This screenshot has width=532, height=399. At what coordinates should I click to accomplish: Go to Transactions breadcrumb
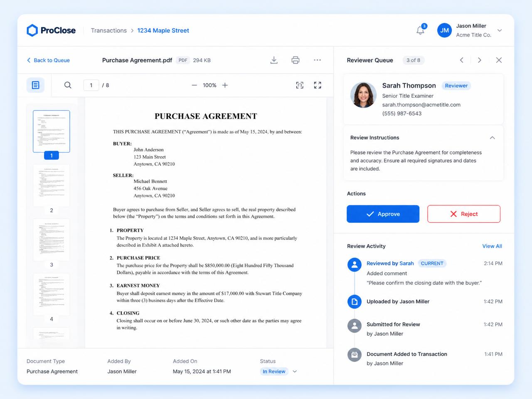[x=109, y=30]
